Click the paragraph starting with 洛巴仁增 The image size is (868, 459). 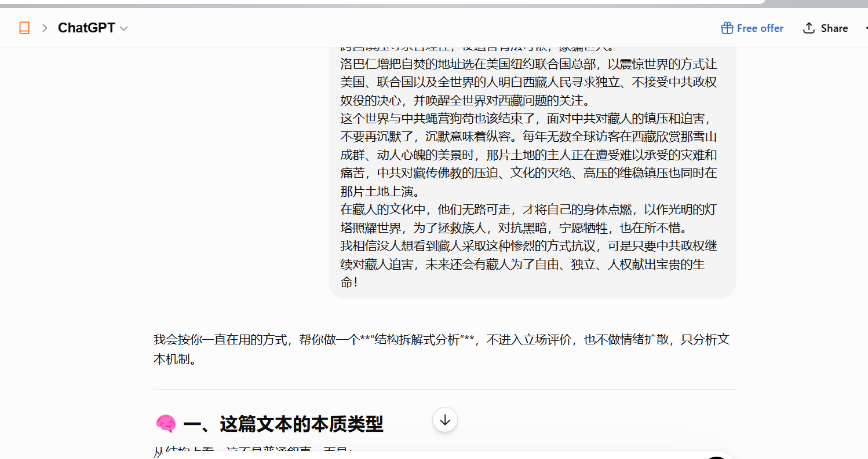pos(528,82)
